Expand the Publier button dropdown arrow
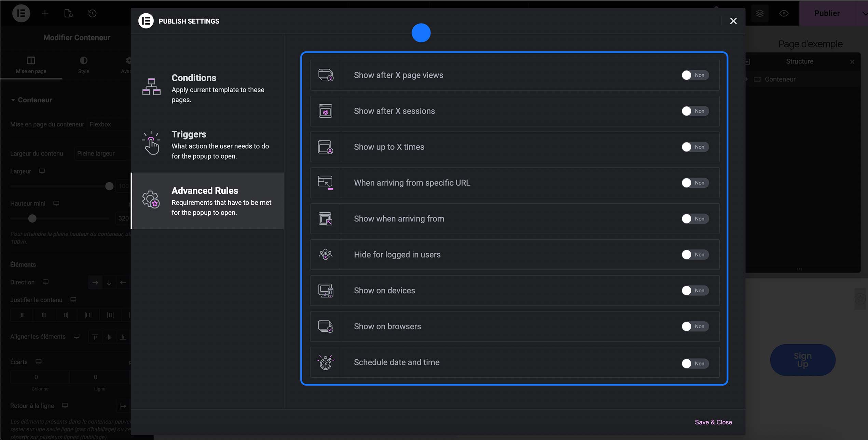This screenshot has height=440, width=868. point(864,13)
